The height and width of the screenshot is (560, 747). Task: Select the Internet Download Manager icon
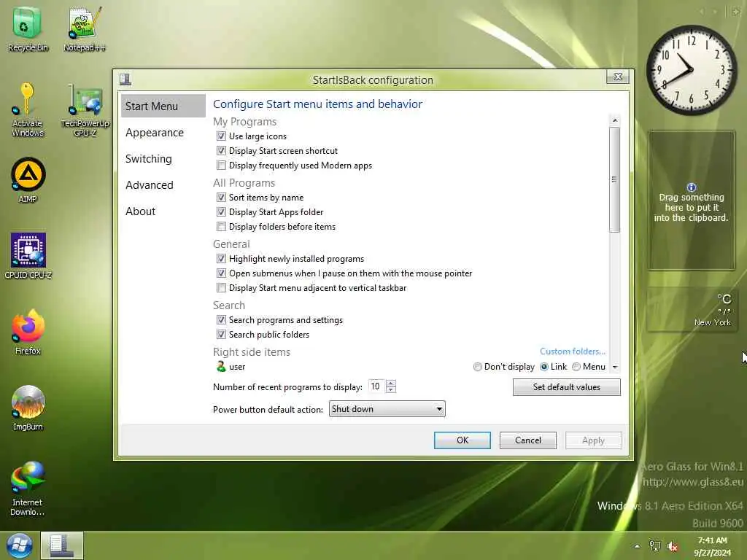[x=28, y=488]
